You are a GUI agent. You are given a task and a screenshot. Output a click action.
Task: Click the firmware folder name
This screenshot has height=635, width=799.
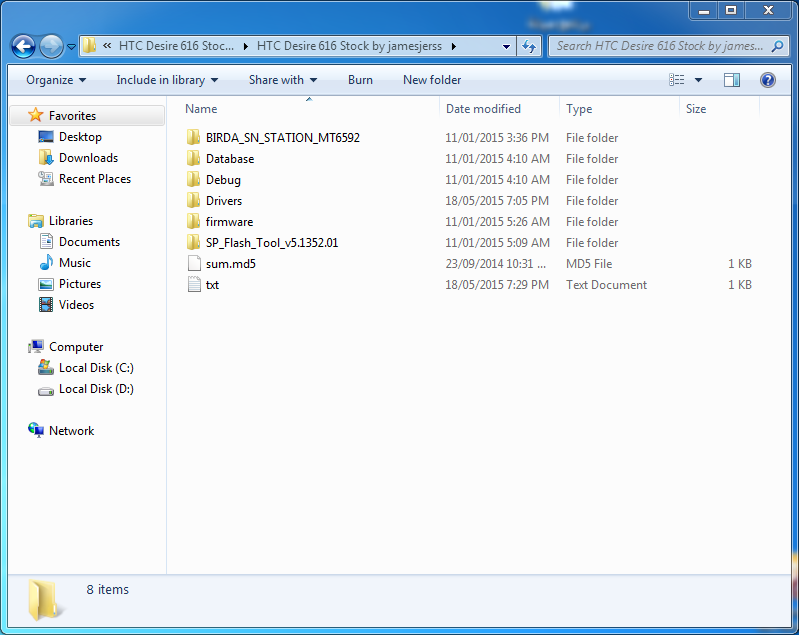pos(229,222)
